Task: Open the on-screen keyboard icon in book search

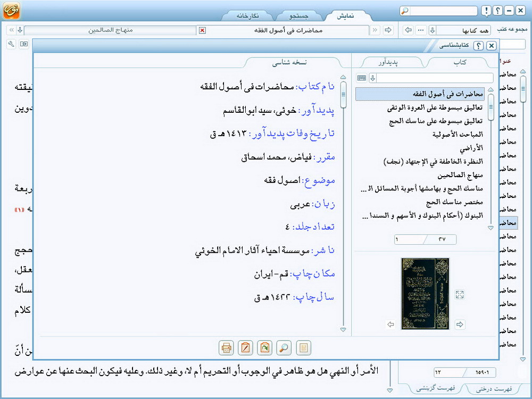Action: point(362,78)
